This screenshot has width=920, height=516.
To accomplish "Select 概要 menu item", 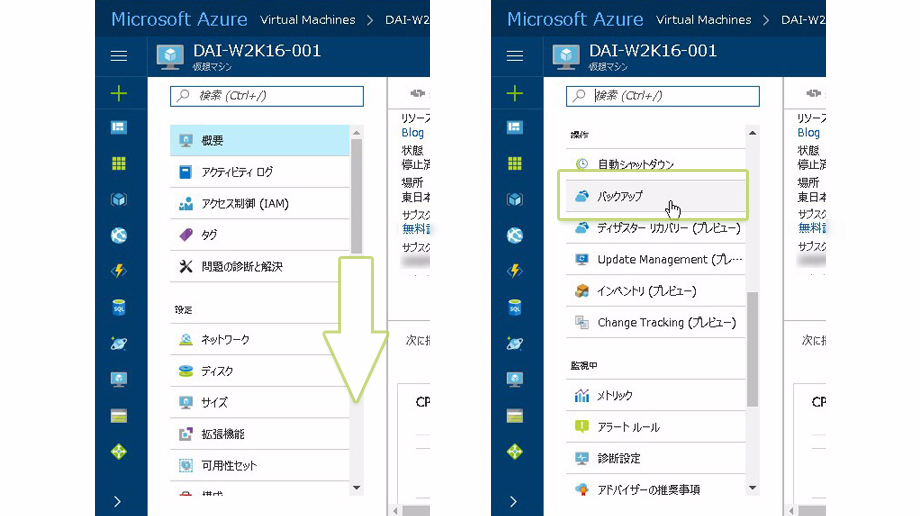I will [x=260, y=140].
